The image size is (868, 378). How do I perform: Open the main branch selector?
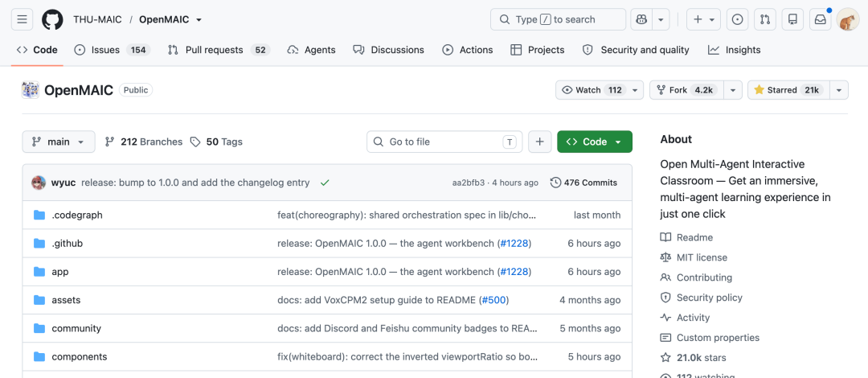pos(58,142)
